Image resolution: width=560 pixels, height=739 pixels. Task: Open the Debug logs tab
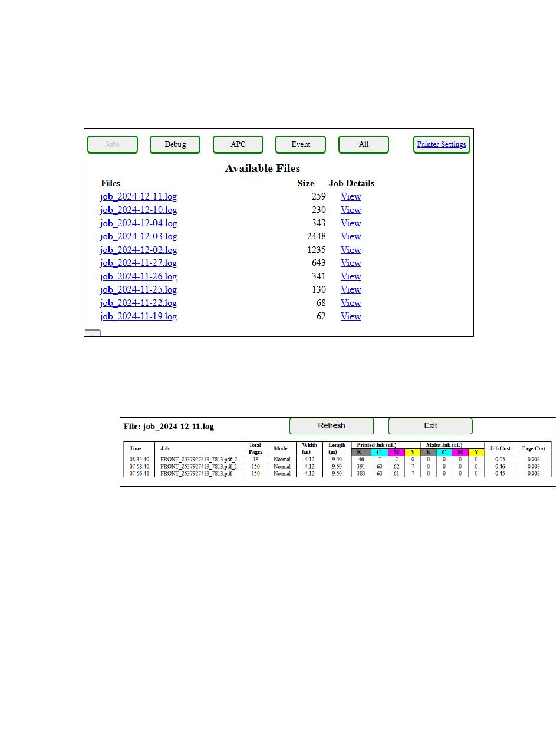175,144
